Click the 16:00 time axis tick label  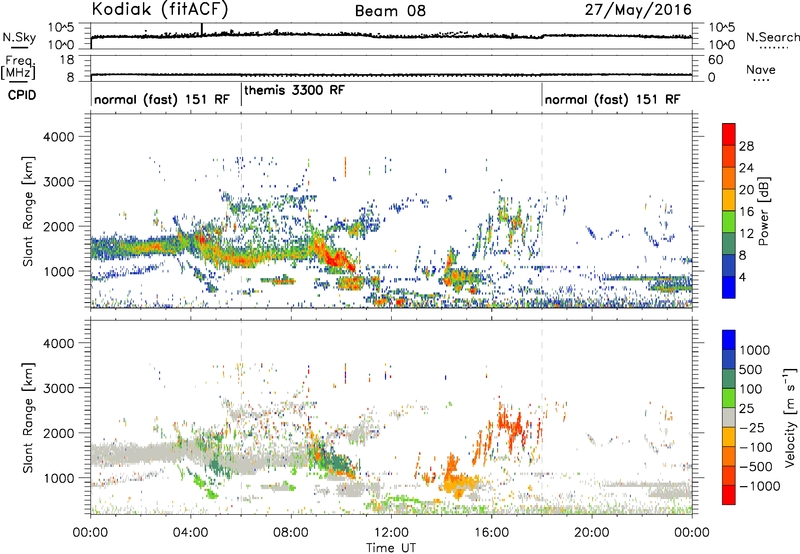pyautogui.click(x=491, y=533)
